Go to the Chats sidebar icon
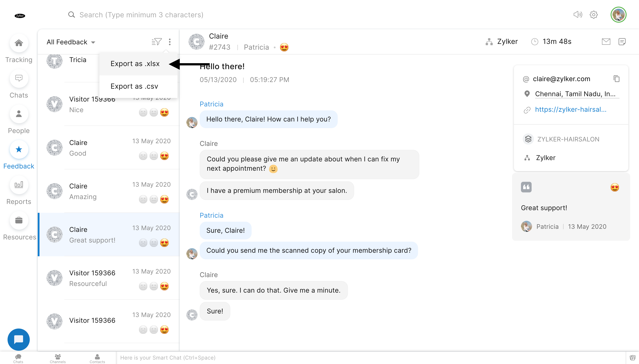The height and width of the screenshot is (364, 639). (x=19, y=78)
